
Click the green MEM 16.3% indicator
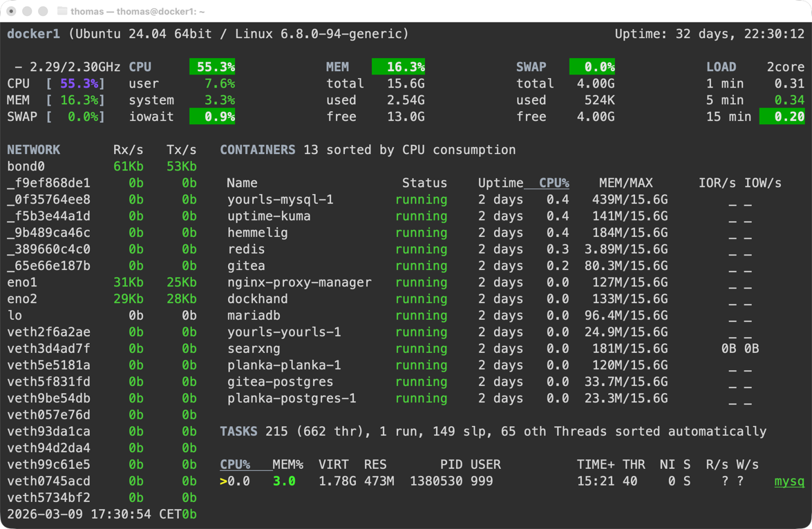pyautogui.click(x=399, y=67)
